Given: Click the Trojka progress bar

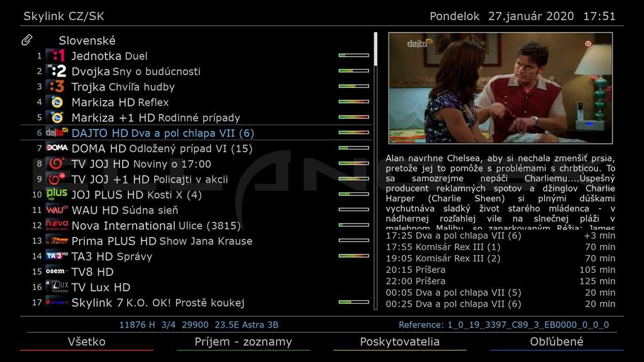Looking at the screenshot, I should tap(353, 86).
